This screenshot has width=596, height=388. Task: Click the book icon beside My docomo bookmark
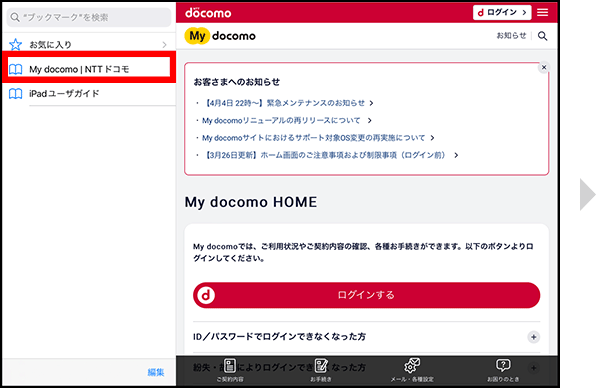pyautogui.click(x=16, y=69)
